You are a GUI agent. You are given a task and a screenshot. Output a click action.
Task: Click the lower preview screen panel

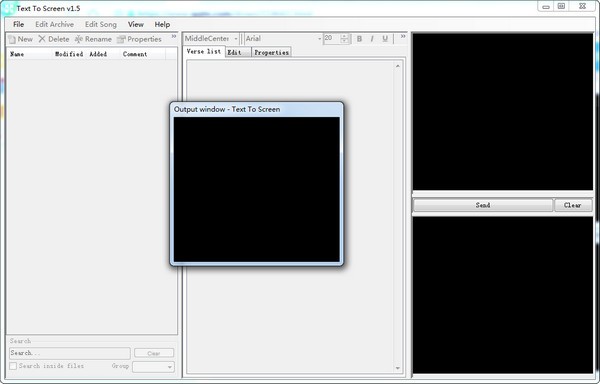[503, 295]
